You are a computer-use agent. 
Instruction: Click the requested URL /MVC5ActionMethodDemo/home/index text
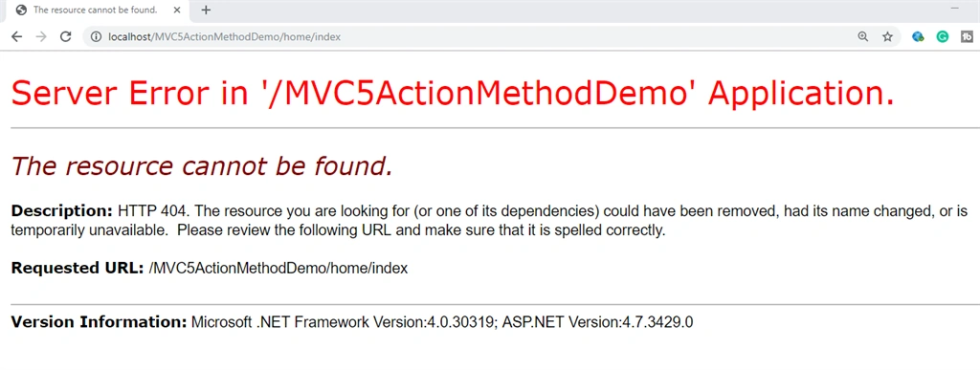point(278,269)
